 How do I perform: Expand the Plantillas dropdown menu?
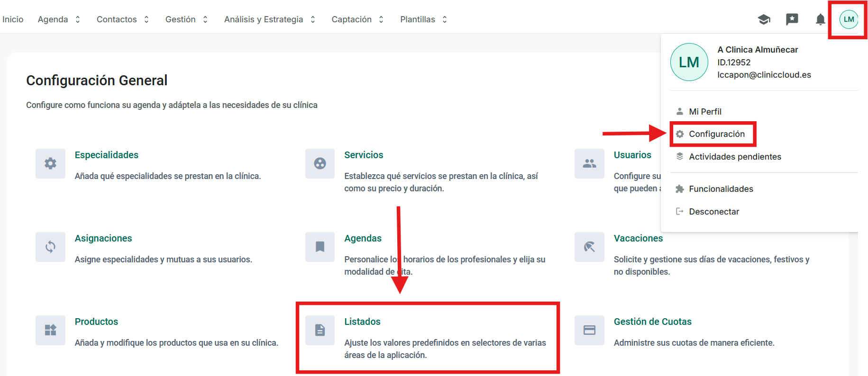click(x=423, y=19)
